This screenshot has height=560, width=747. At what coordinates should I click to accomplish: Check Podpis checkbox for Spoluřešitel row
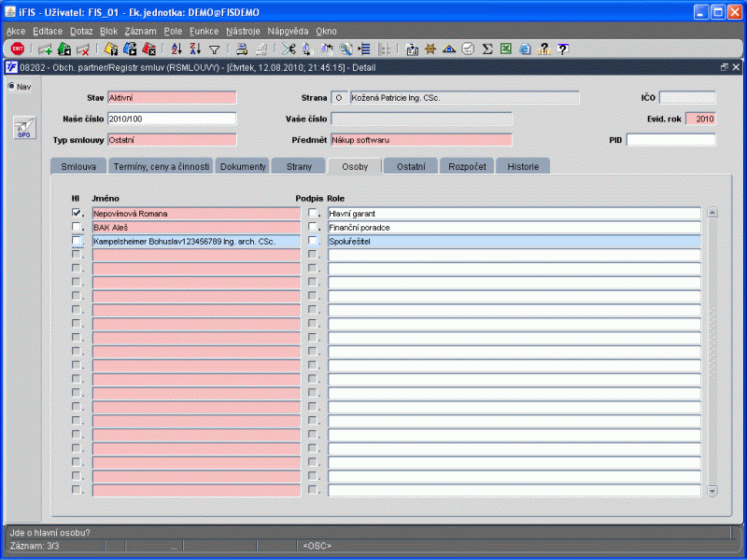[x=313, y=240]
